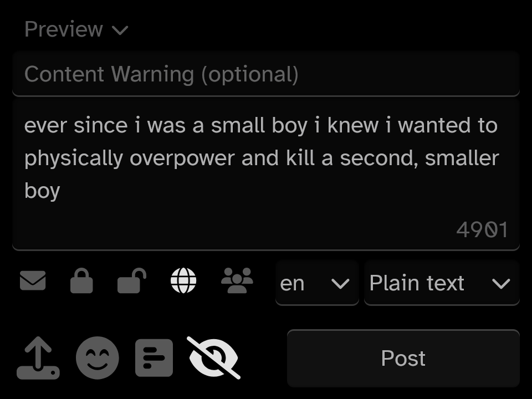Click the chevron next to Preview

(x=120, y=30)
